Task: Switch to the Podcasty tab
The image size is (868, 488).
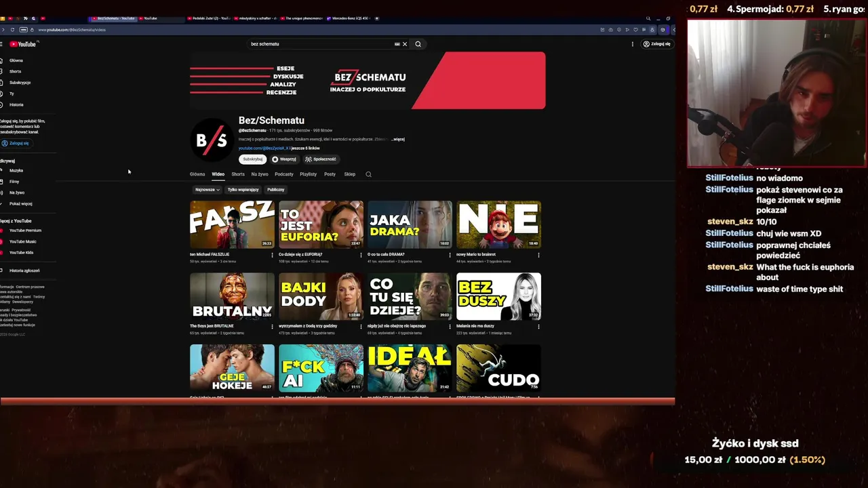Action: point(284,174)
